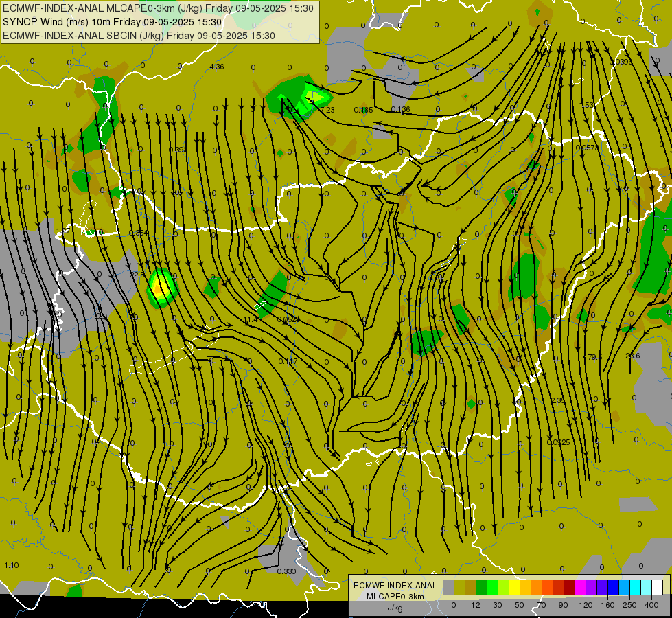Click the 1.53 value on the map
The width and height of the screenshot is (672, 618).
coord(586,106)
